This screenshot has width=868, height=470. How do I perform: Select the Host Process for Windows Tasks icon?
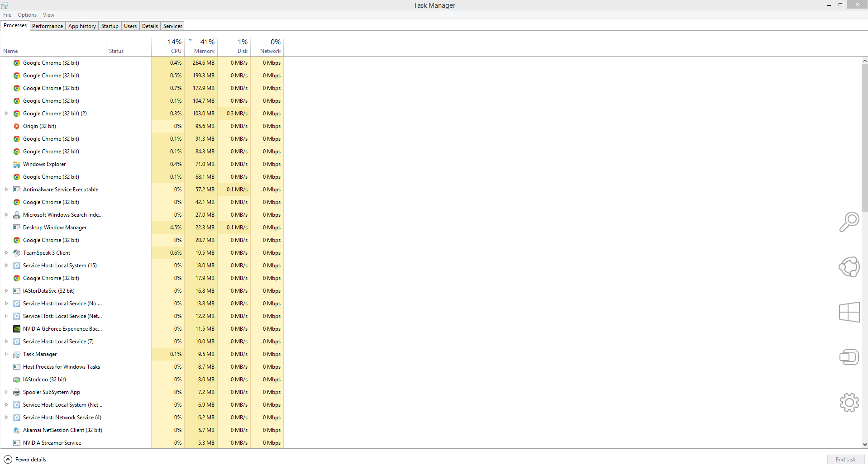point(17,367)
